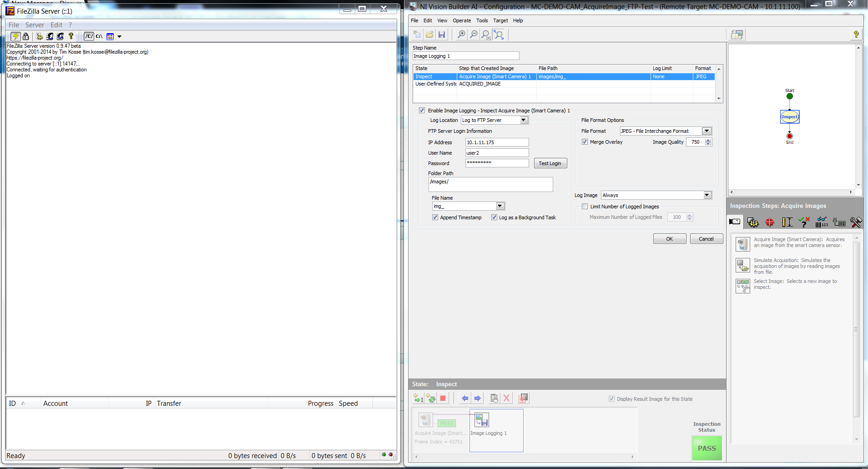Select the /C/ path display toggle
The height and width of the screenshot is (469, 868).
point(89,36)
